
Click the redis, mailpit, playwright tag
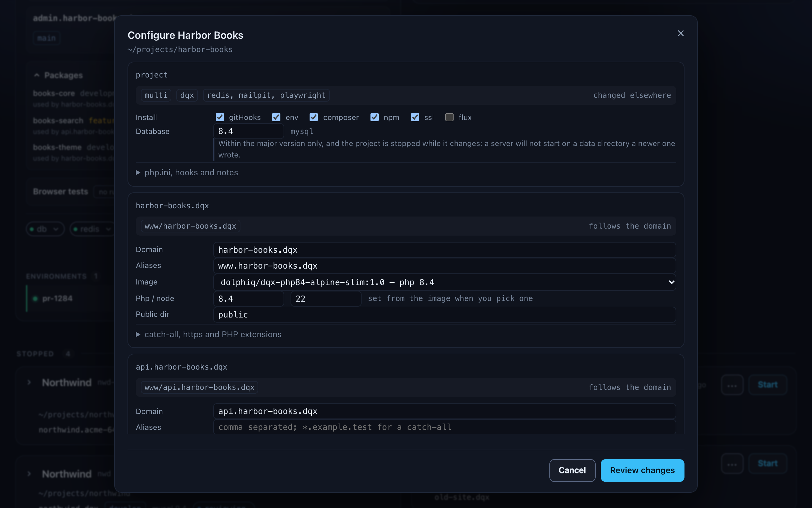(x=266, y=95)
